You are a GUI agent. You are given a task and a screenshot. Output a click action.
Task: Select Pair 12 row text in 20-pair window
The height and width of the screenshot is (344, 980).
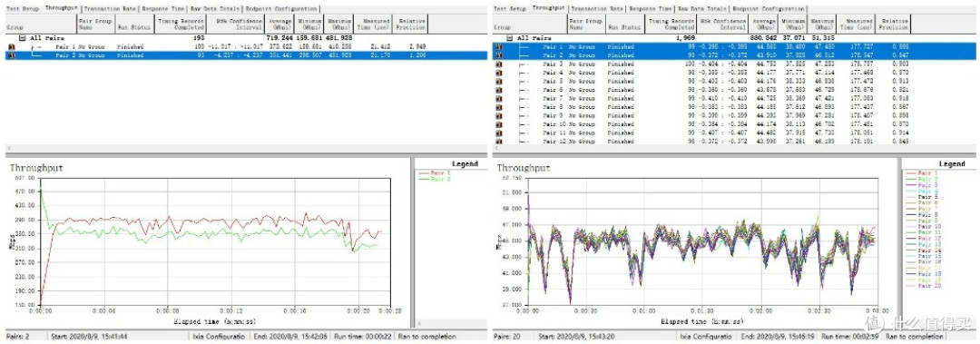[x=555, y=142]
